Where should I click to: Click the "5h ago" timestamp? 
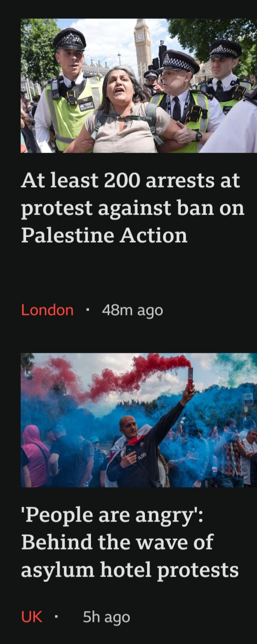[106, 616]
